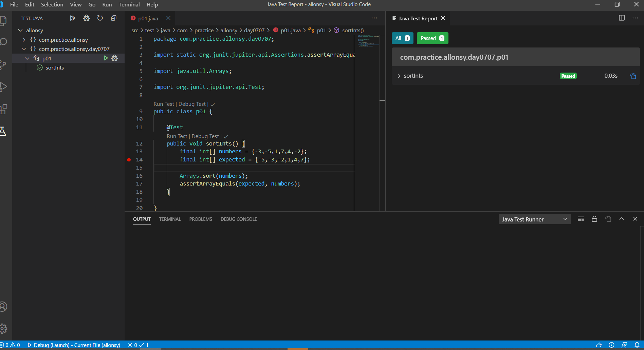Viewport: 644px width, 350px height.
Task: Open output log in editor
Action: pyautogui.click(x=608, y=219)
